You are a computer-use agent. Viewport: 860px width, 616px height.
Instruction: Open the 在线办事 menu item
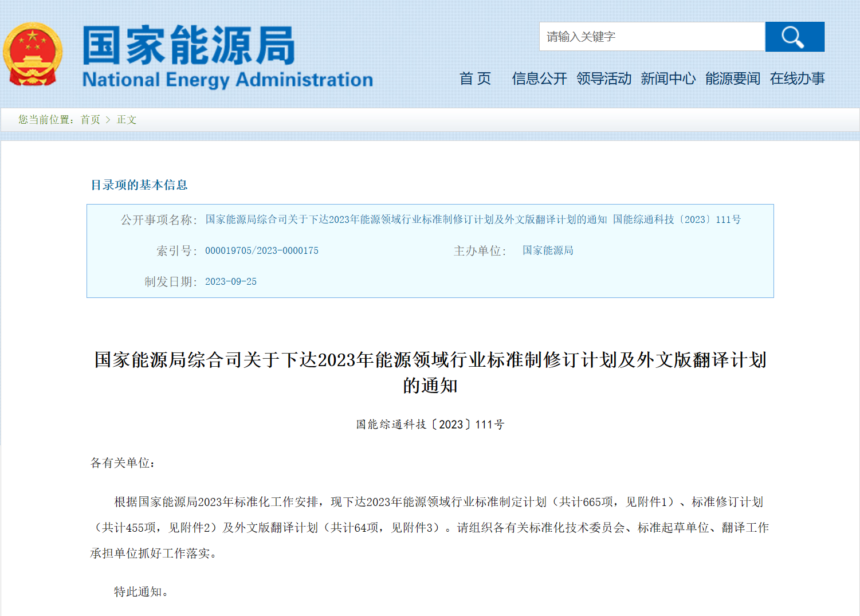(797, 79)
